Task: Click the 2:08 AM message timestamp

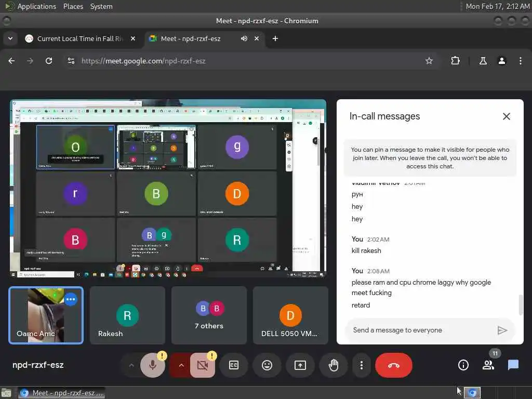Action: [x=378, y=271]
